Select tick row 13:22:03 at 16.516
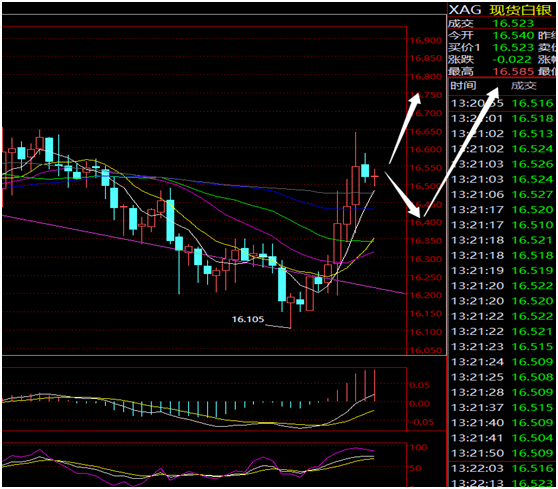Viewport: 558px width, 489px height. [502, 468]
